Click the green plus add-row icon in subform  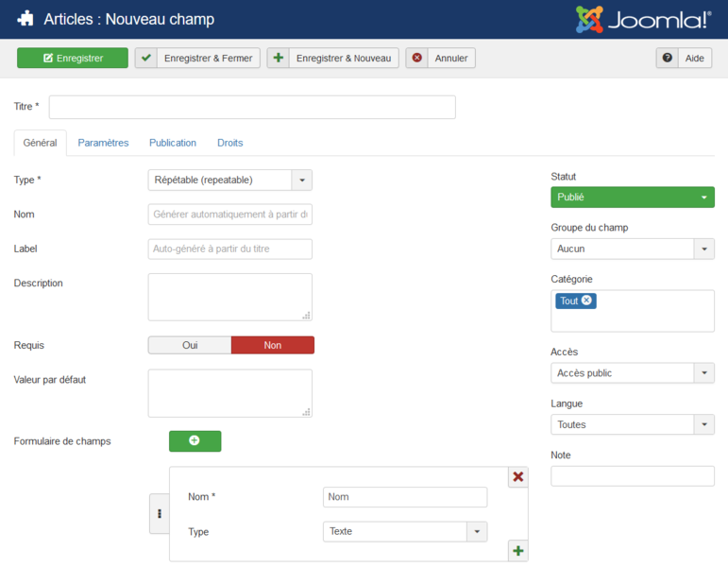click(x=518, y=551)
